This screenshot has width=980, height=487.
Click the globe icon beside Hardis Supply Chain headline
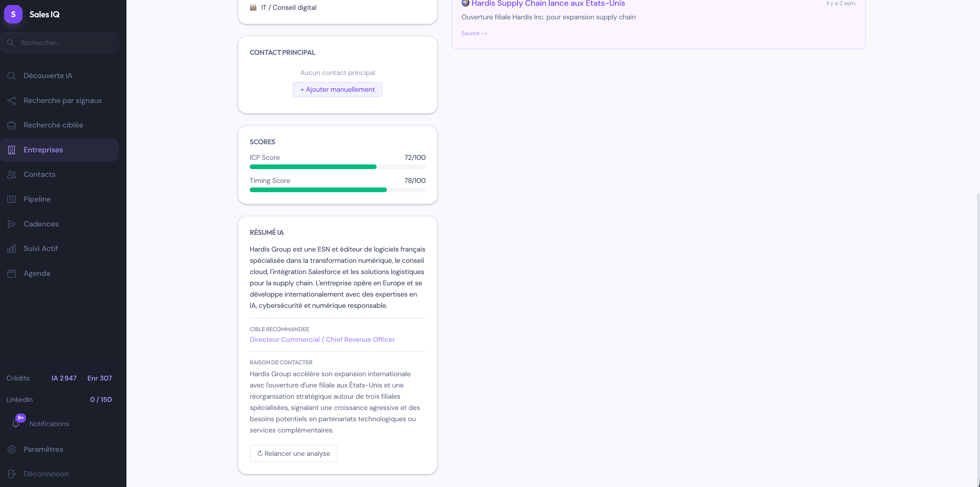465,3
